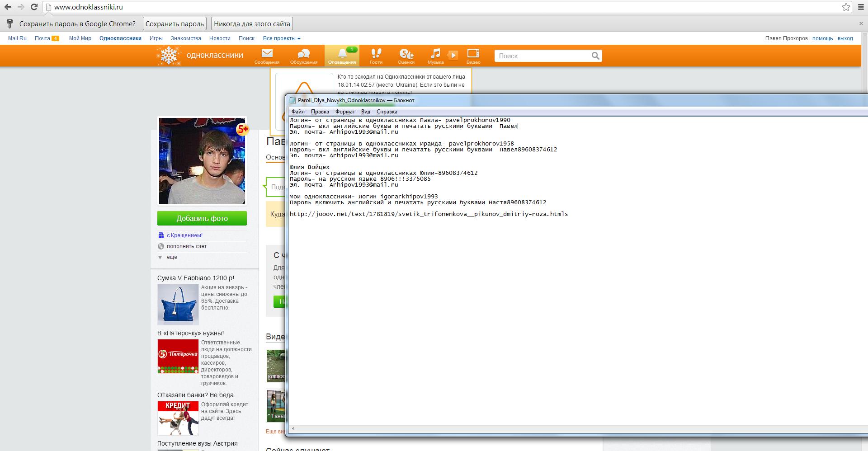This screenshot has width=868, height=451.
Task: Bookmark page with the star icon
Action: [846, 7]
